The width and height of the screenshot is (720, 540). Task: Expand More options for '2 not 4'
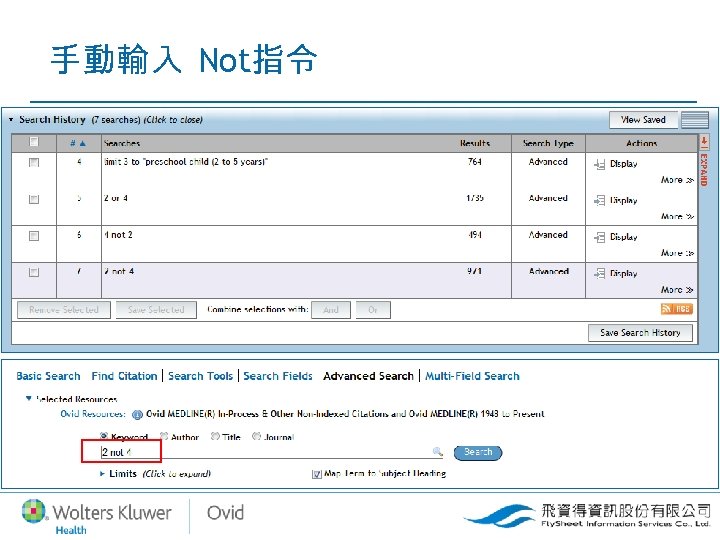point(677,290)
